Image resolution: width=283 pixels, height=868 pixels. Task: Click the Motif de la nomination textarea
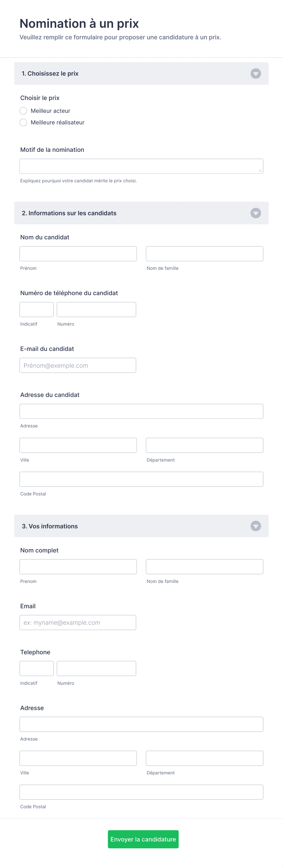point(141,166)
